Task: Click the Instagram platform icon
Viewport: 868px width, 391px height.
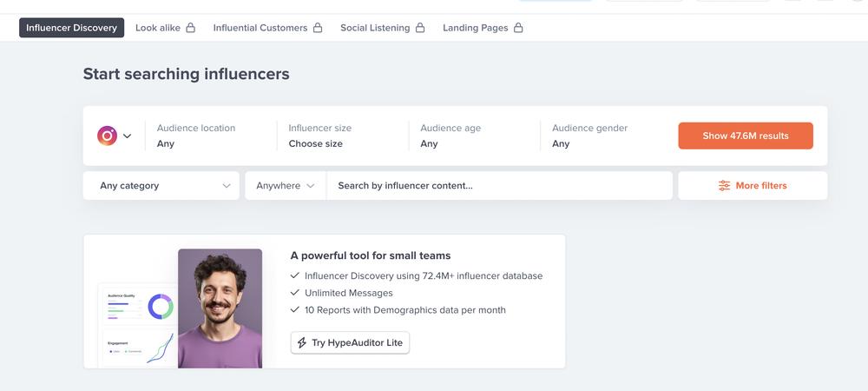Action: pos(108,136)
